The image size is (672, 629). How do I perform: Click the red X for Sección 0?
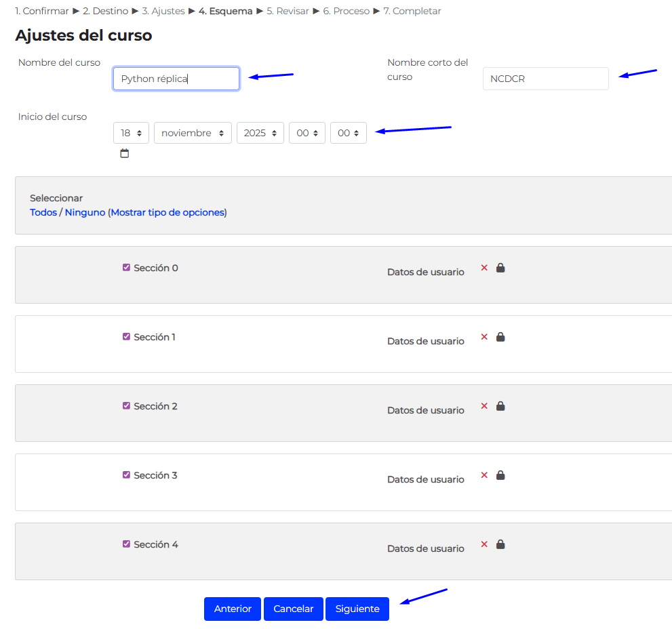[484, 268]
